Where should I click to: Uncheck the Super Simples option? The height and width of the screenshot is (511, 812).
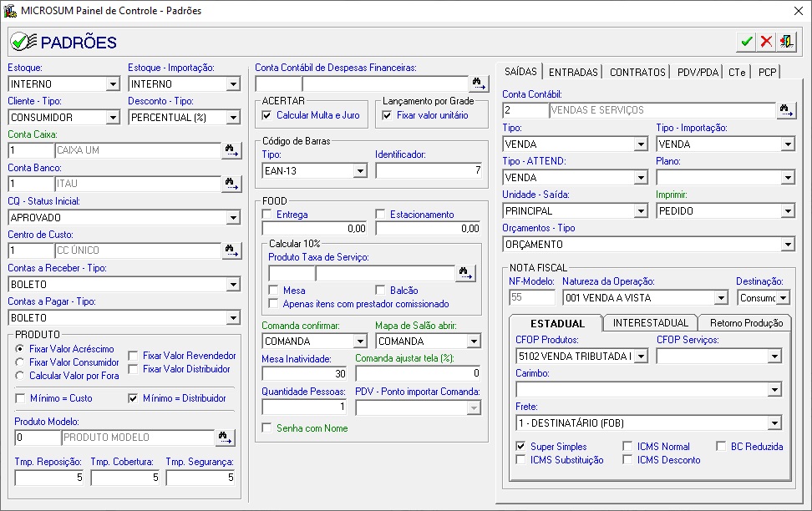pyautogui.click(x=521, y=447)
